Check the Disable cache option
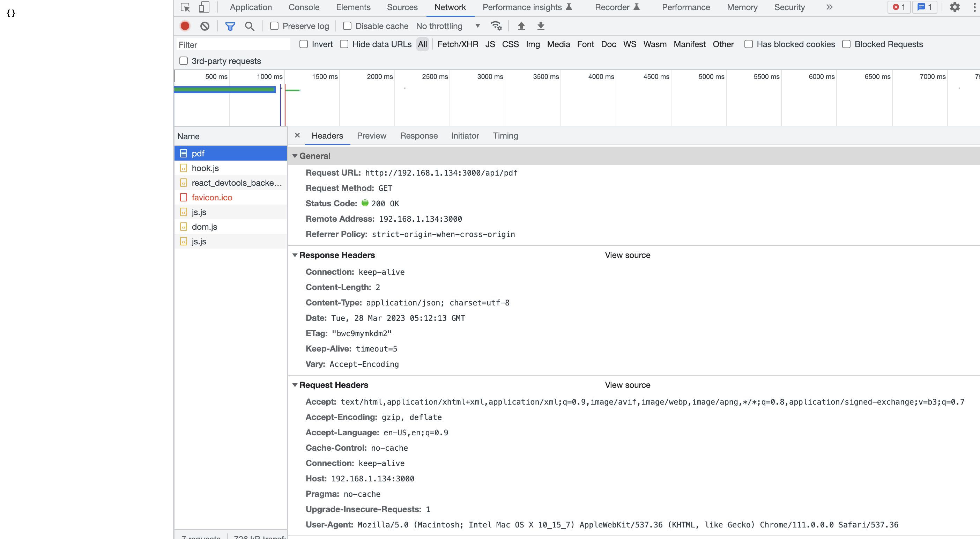980x539 pixels. pos(347,26)
